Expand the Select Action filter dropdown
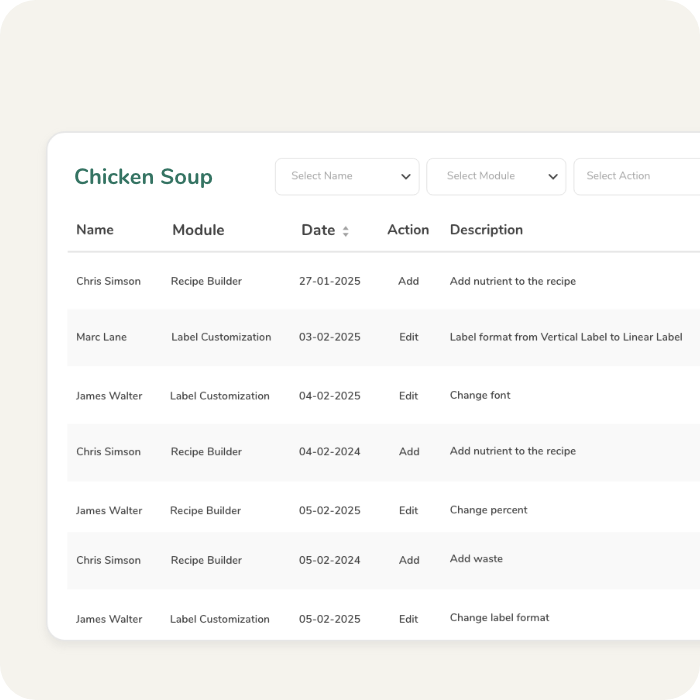Image resolution: width=700 pixels, height=700 pixels. click(635, 177)
